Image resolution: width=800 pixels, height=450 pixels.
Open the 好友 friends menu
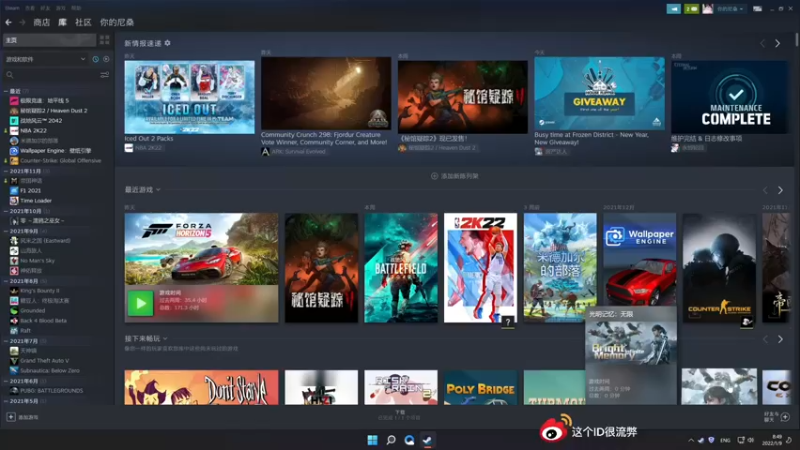point(45,8)
